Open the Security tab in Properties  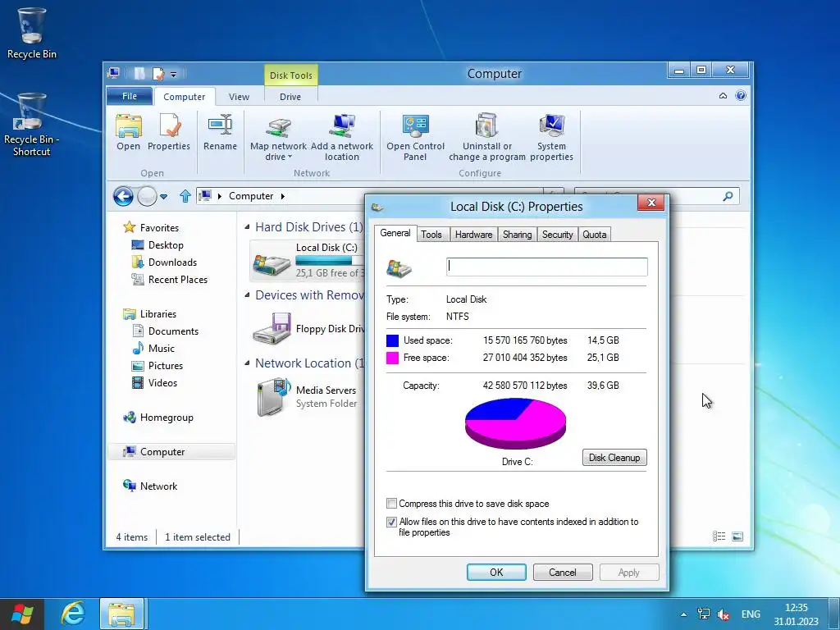[557, 235]
